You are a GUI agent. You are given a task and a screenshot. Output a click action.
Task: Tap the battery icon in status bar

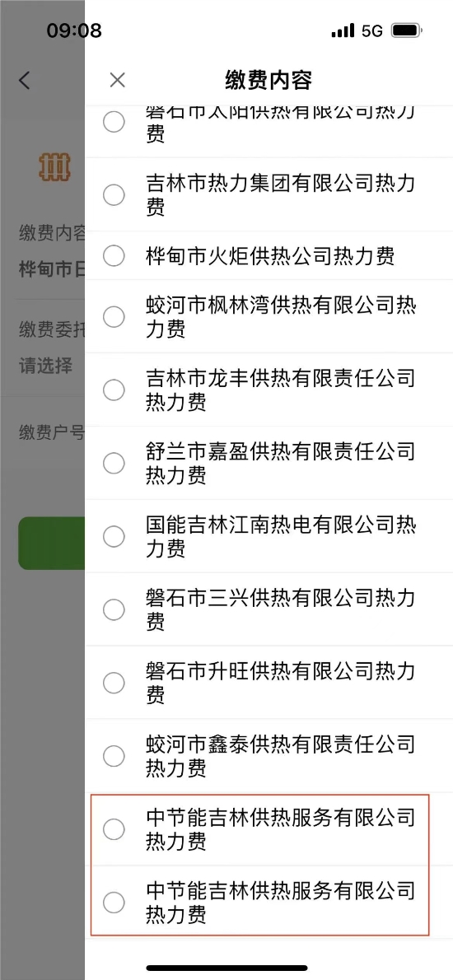(407, 30)
